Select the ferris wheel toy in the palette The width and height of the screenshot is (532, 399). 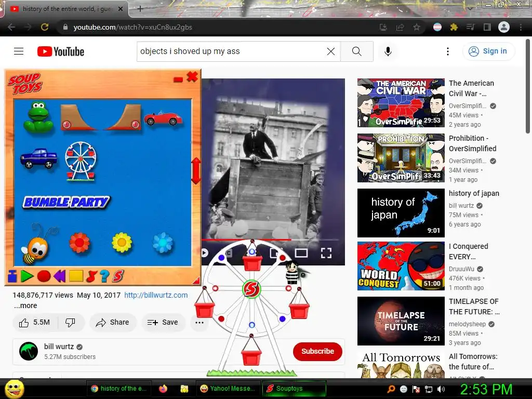81,161
